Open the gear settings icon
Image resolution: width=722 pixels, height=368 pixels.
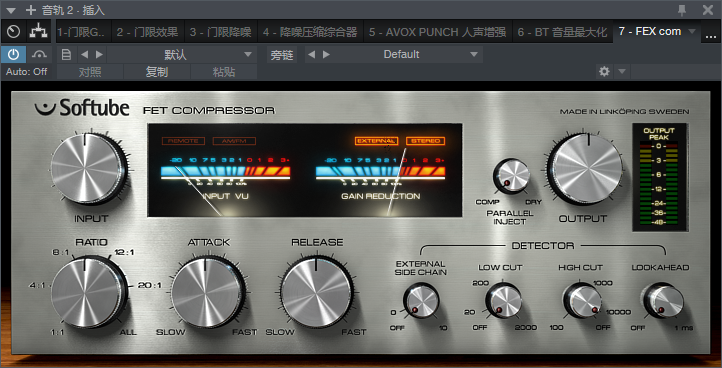(604, 71)
